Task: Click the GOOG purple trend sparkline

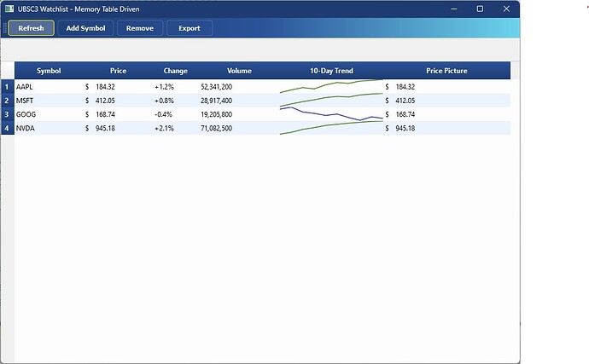Action: pyautogui.click(x=331, y=114)
